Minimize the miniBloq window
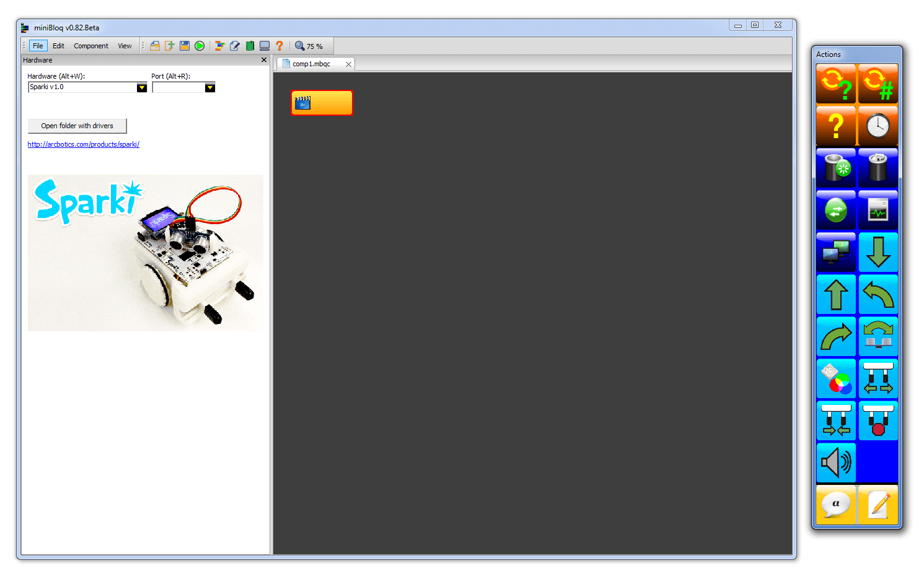 point(737,25)
